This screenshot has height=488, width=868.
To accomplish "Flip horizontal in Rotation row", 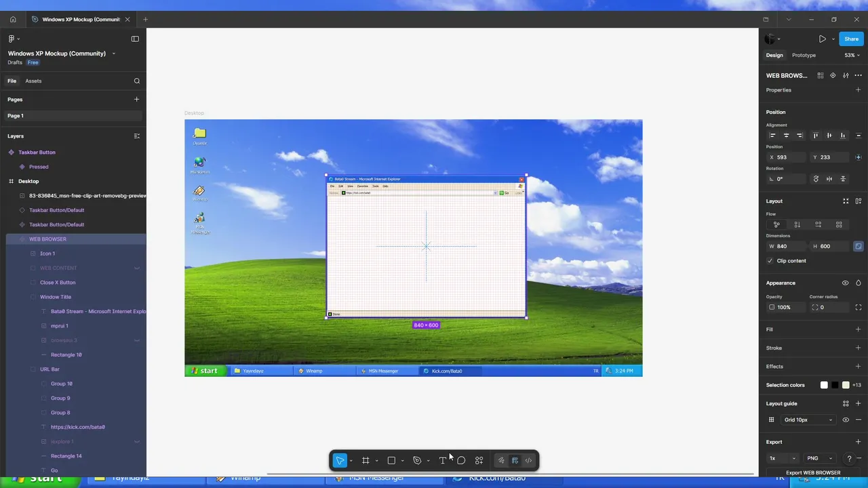I will point(829,179).
